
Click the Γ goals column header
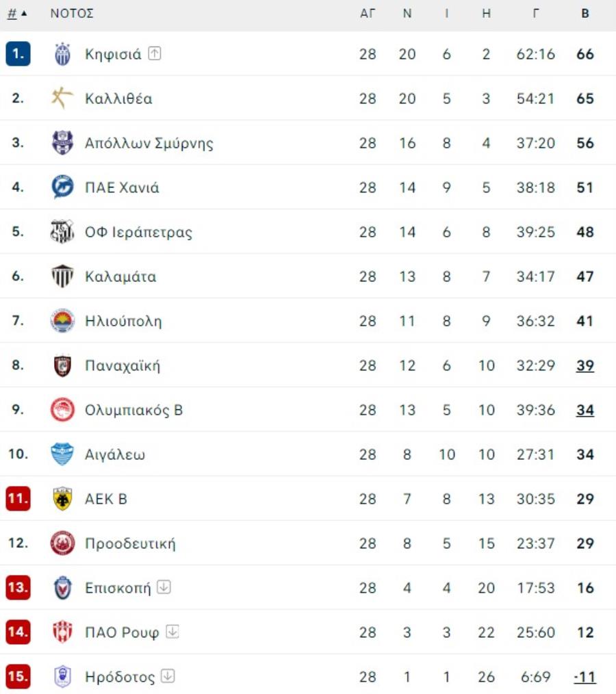coord(535,14)
